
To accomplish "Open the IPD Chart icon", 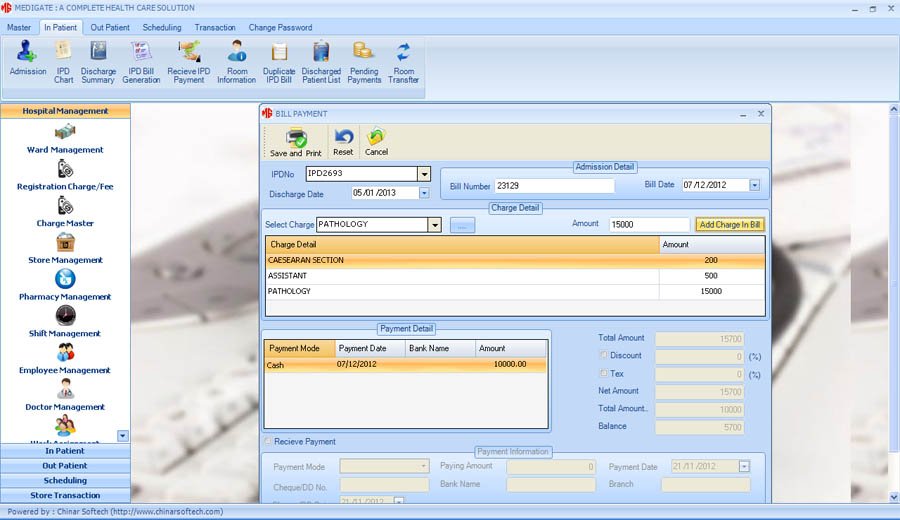I will pos(63,62).
